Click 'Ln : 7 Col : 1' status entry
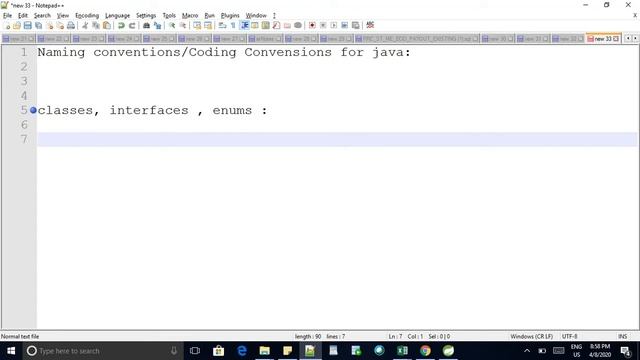640x360 pixels. click(x=405, y=336)
